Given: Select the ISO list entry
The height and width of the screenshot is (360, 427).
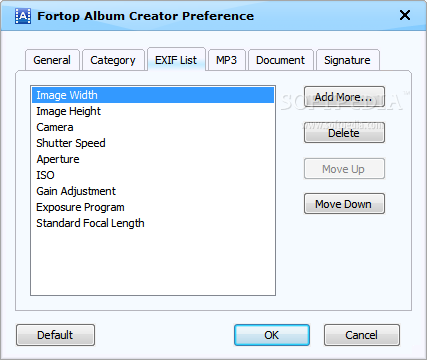Looking at the screenshot, I should coord(153,175).
